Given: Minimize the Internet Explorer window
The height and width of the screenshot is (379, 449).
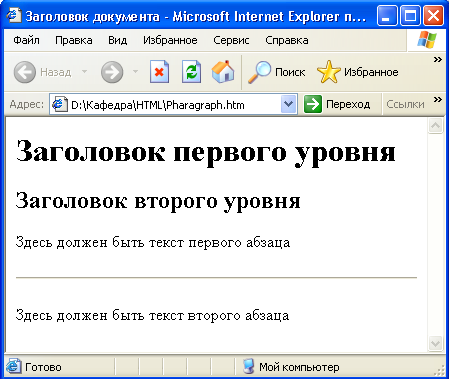Looking at the screenshot, I should pyautogui.click(x=387, y=16).
